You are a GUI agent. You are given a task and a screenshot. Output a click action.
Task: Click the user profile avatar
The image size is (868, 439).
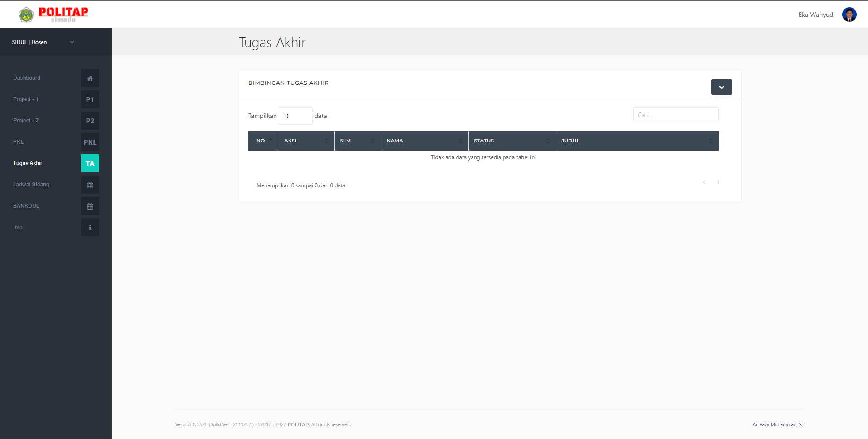point(849,15)
